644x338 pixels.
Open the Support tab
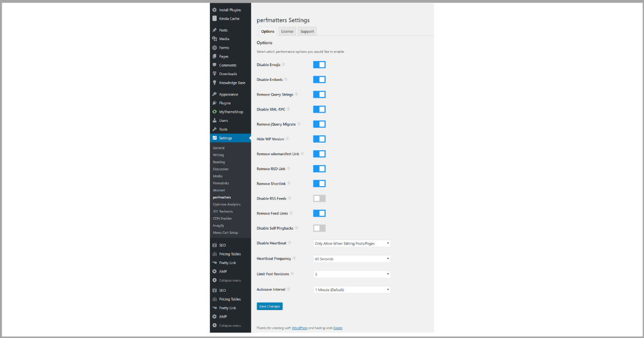[x=307, y=32]
